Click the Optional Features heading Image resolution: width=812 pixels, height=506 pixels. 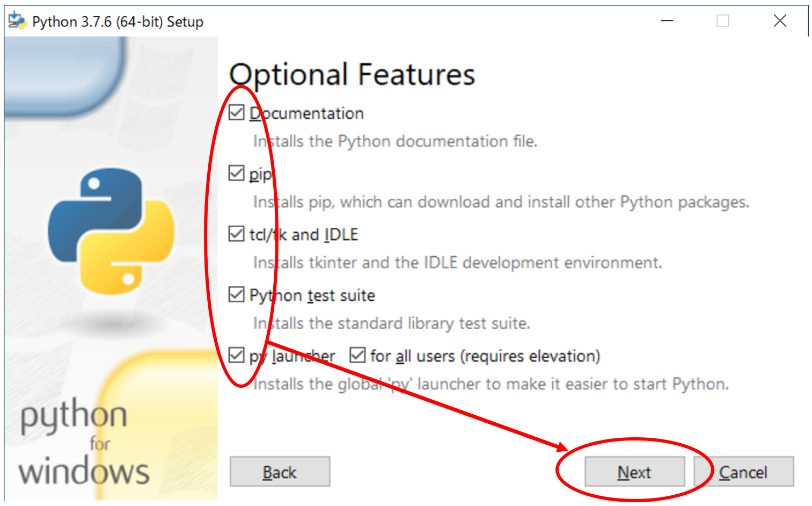352,75
